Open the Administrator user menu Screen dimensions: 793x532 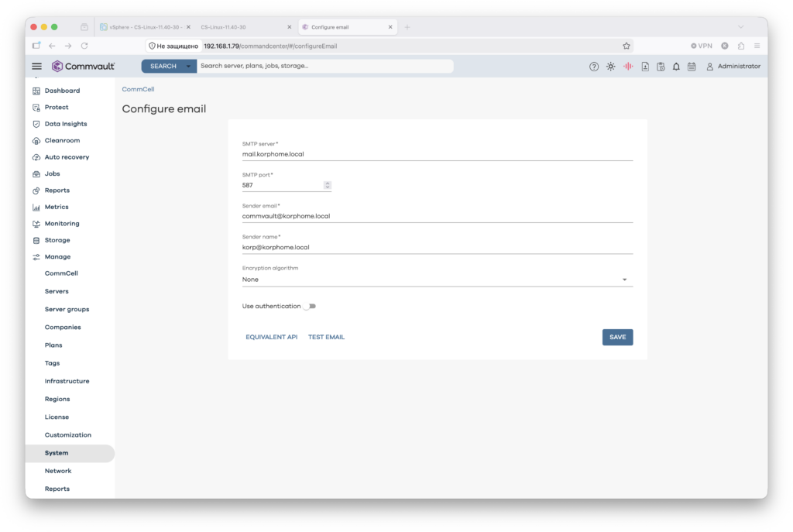[733, 67]
